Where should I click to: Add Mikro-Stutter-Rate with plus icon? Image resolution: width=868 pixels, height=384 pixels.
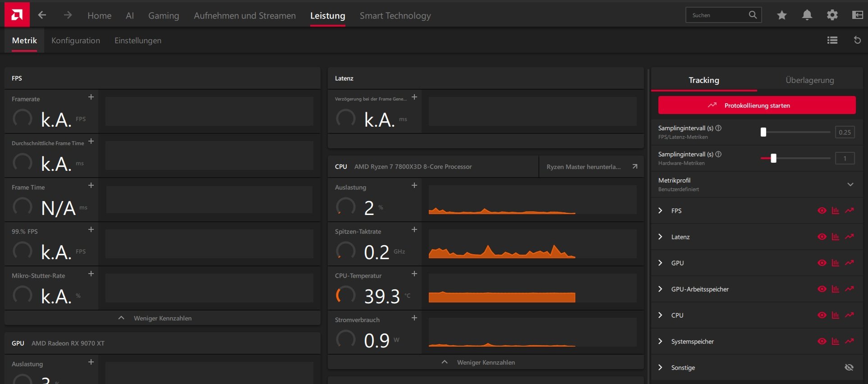point(91,274)
